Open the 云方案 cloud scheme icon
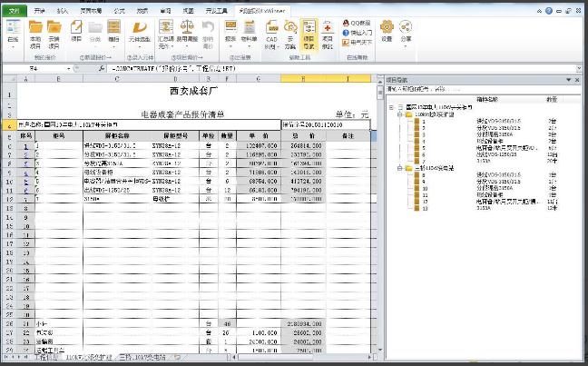 pos(290,27)
